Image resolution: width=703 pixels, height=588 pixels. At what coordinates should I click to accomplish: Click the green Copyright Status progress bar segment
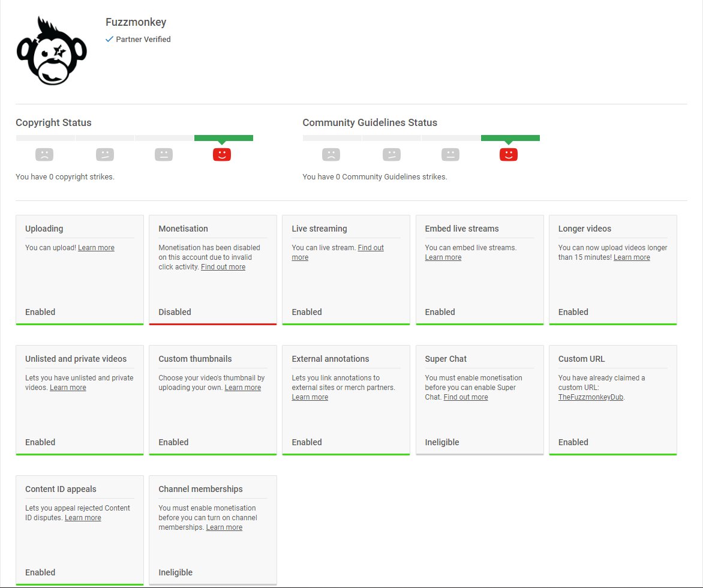click(x=224, y=138)
